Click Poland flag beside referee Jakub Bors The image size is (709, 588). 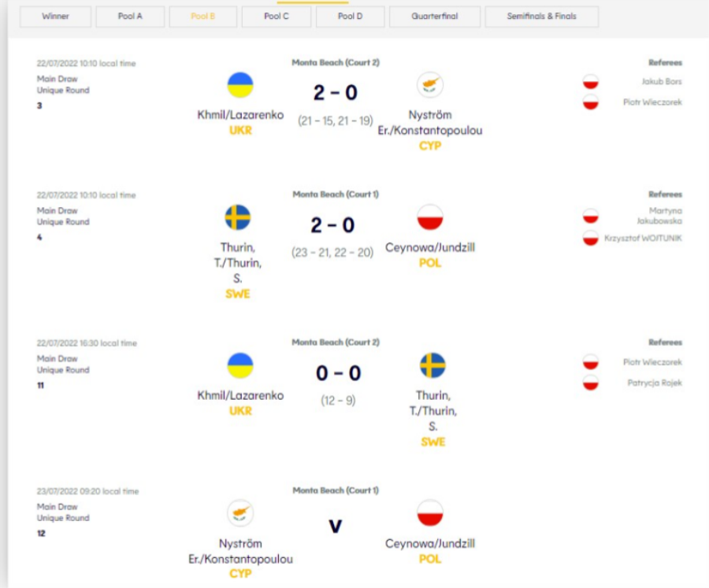[x=591, y=82]
